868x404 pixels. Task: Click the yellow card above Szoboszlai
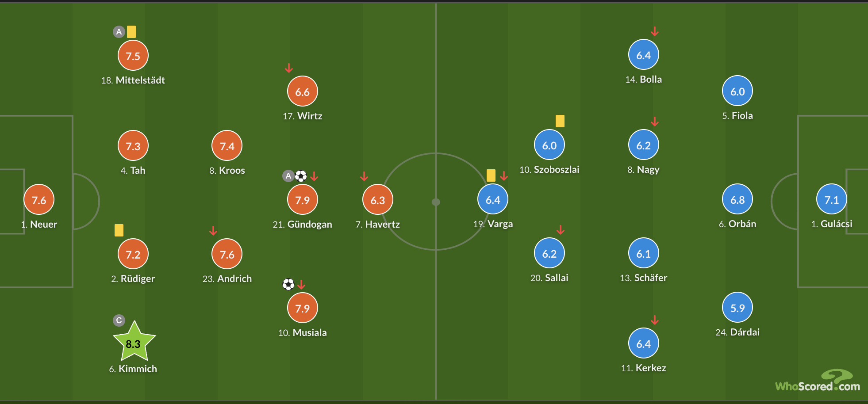pyautogui.click(x=560, y=121)
